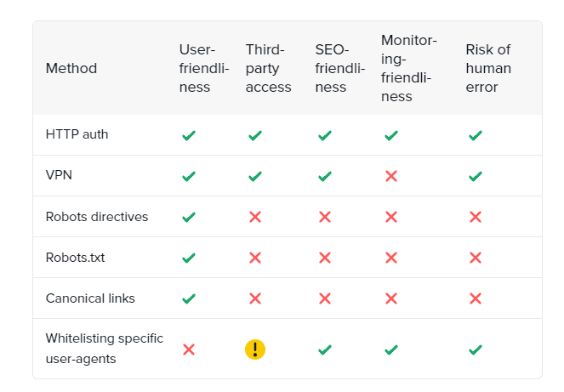Select the HTTP auth row label

point(77,134)
